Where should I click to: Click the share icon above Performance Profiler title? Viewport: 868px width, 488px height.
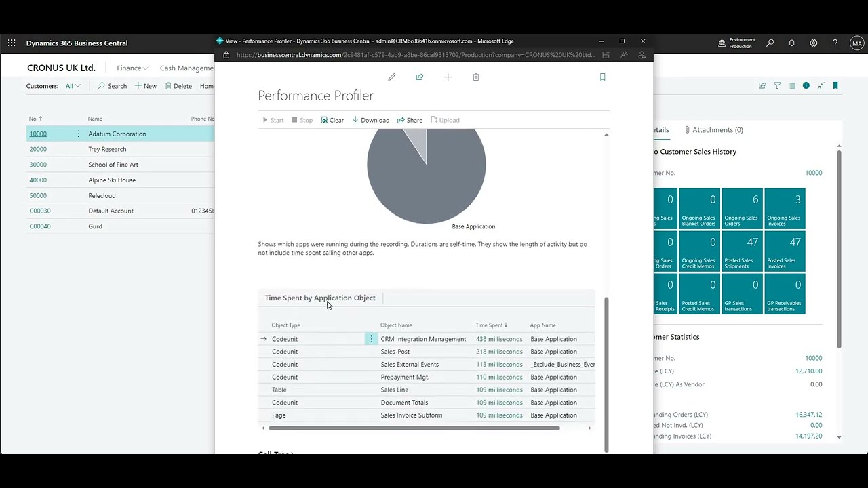coord(420,77)
